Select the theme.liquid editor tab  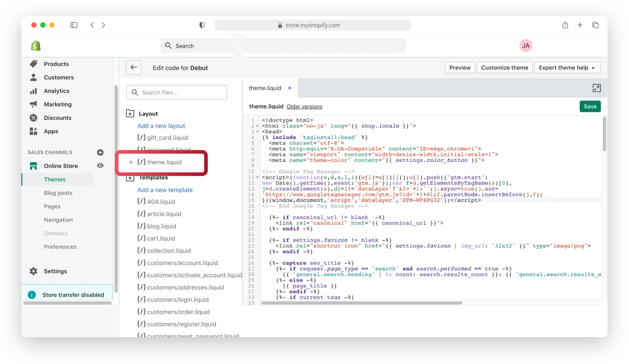point(265,88)
